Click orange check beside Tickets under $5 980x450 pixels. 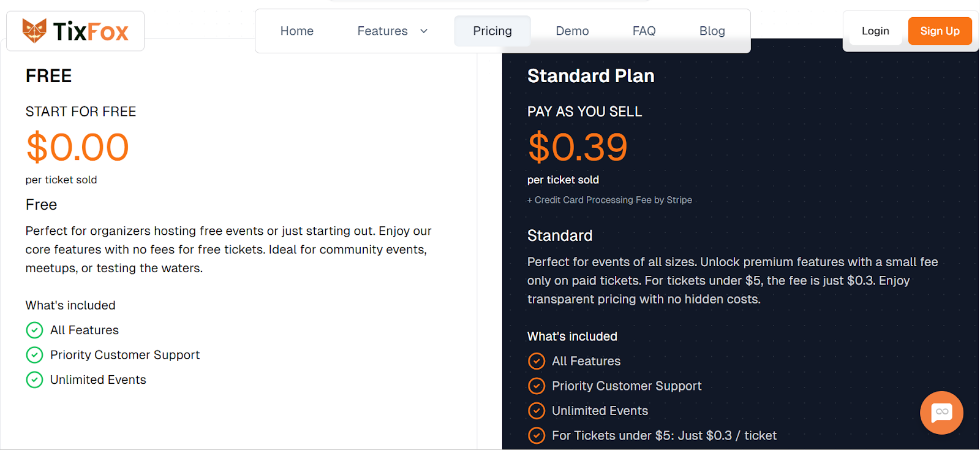[536, 435]
